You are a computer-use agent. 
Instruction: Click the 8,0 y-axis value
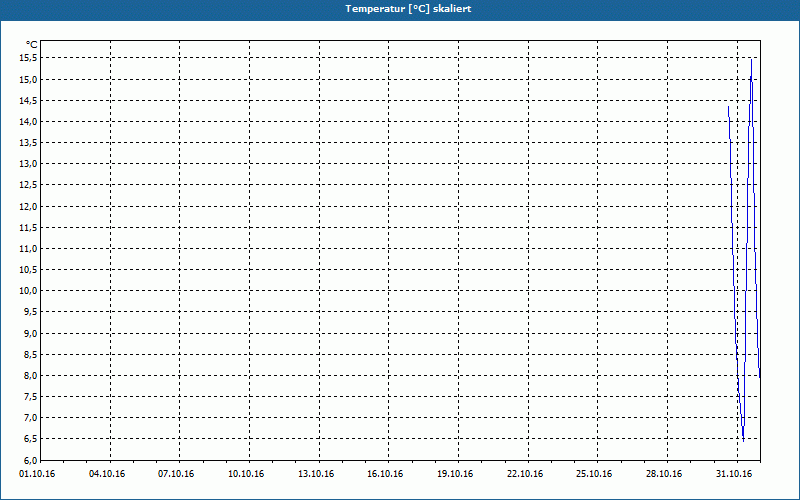31,376
